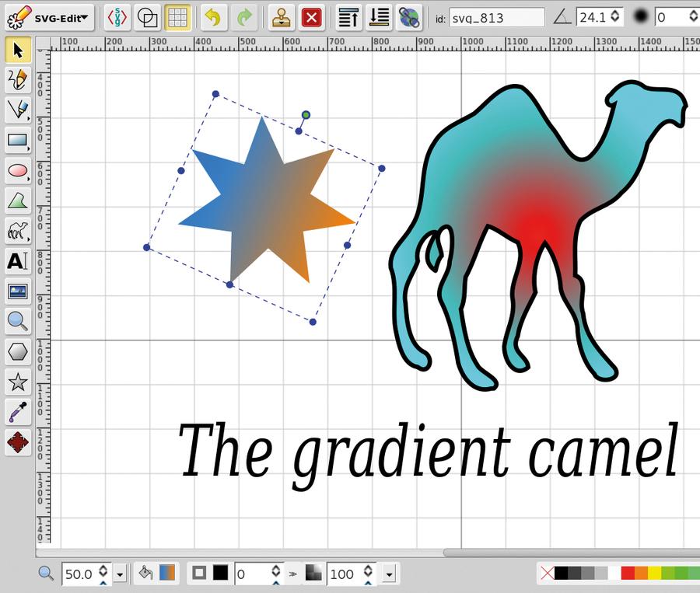Select the Star shape tool
The height and width of the screenshot is (593, 700).
click(x=18, y=382)
